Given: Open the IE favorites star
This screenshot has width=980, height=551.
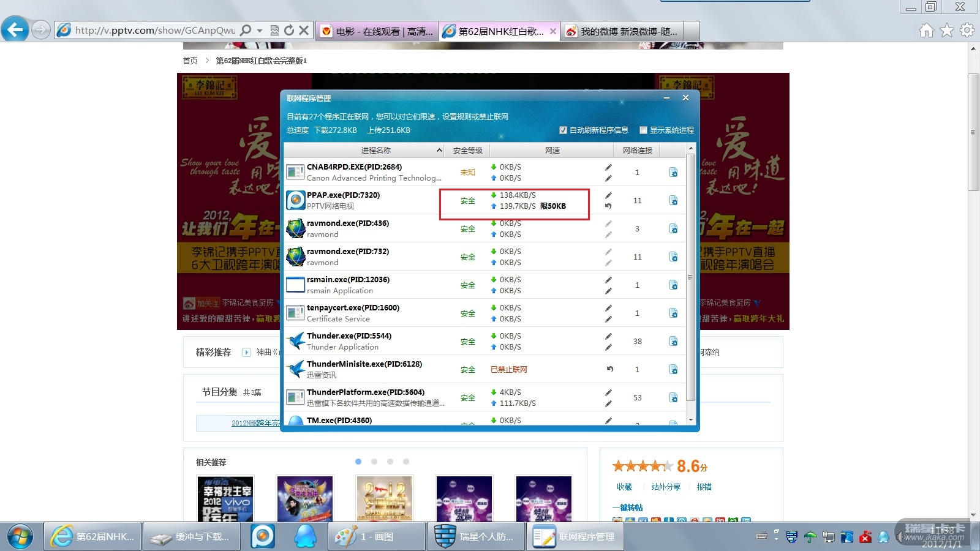Looking at the screenshot, I should coord(947,30).
